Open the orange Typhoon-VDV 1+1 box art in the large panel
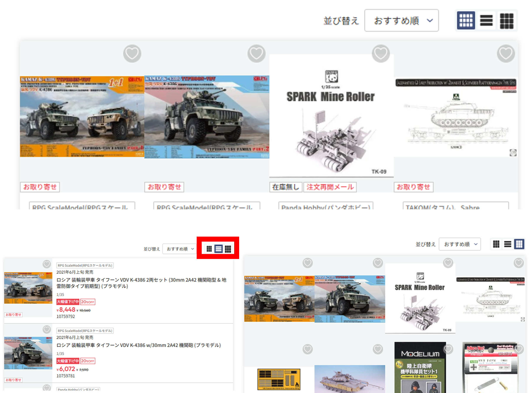This screenshot has width=532, height=393. tap(82, 116)
